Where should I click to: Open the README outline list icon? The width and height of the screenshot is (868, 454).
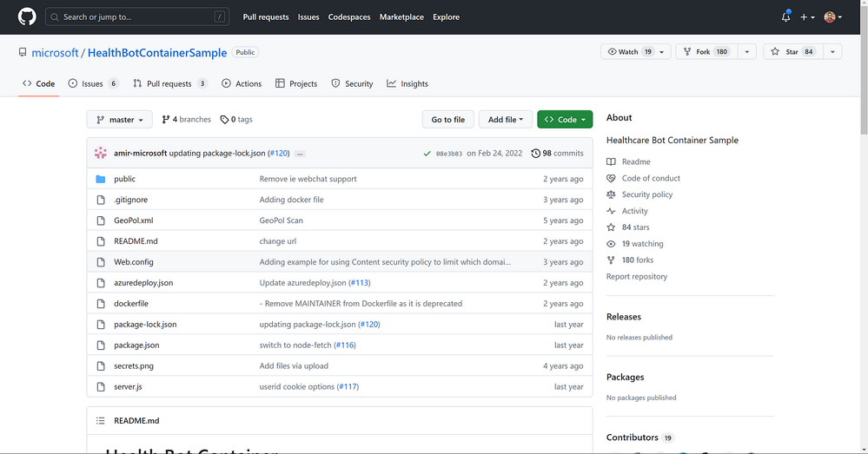100,420
